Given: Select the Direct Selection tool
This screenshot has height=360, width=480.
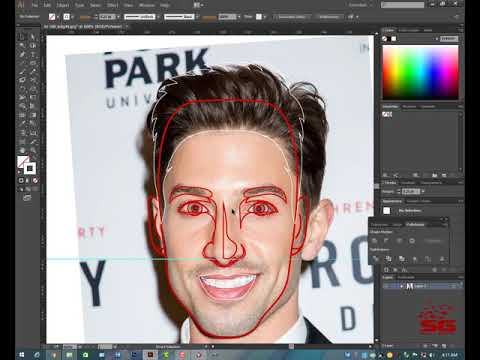Looking at the screenshot, I should point(33,37).
